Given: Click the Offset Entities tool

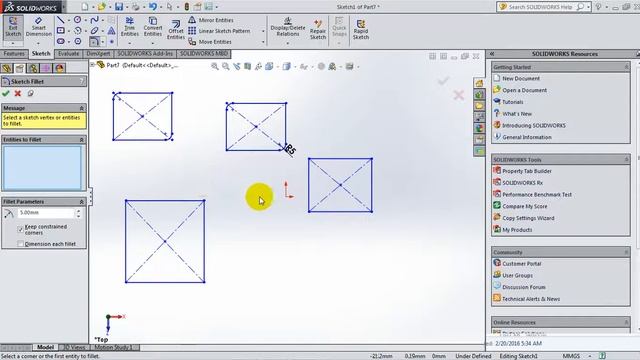Looking at the screenshot, I should click(176, 30).
